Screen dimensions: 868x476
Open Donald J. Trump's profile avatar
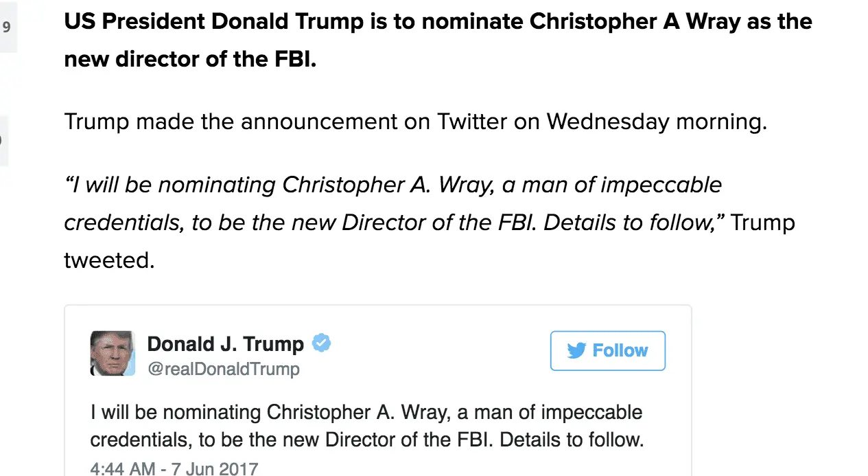pyautogui.click(x=113, y=353)
